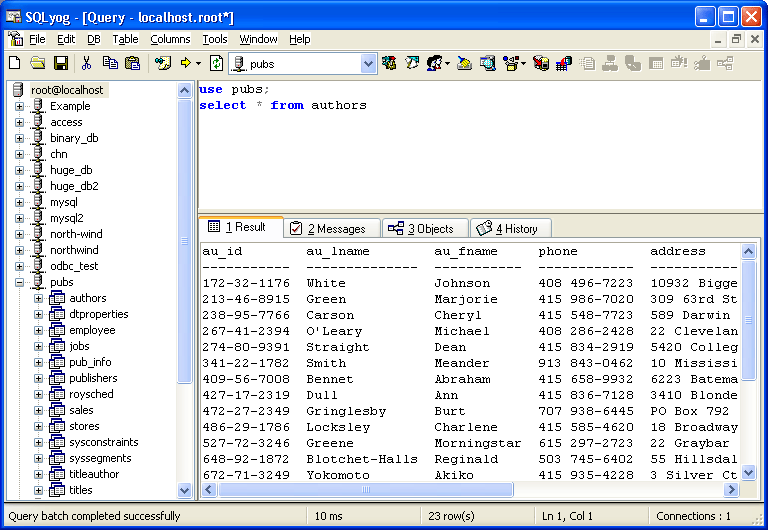
Task: Open the DB menu
Action: (94, 39)
